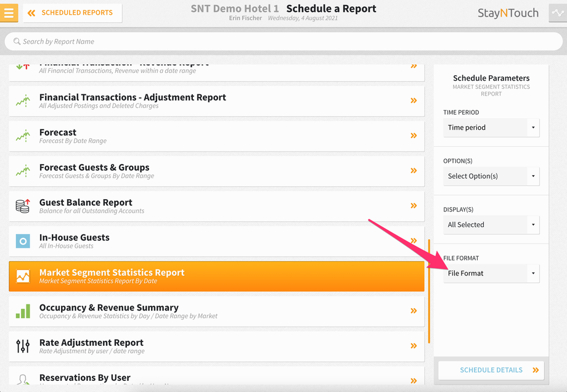Open the Select Option(s) dropdown

click(491, 176)
